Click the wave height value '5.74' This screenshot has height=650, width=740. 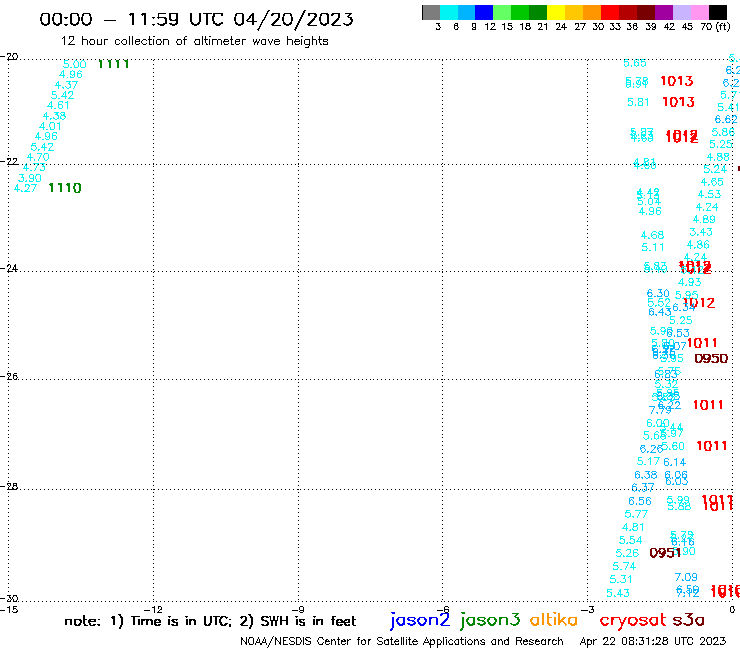point(624,566)
